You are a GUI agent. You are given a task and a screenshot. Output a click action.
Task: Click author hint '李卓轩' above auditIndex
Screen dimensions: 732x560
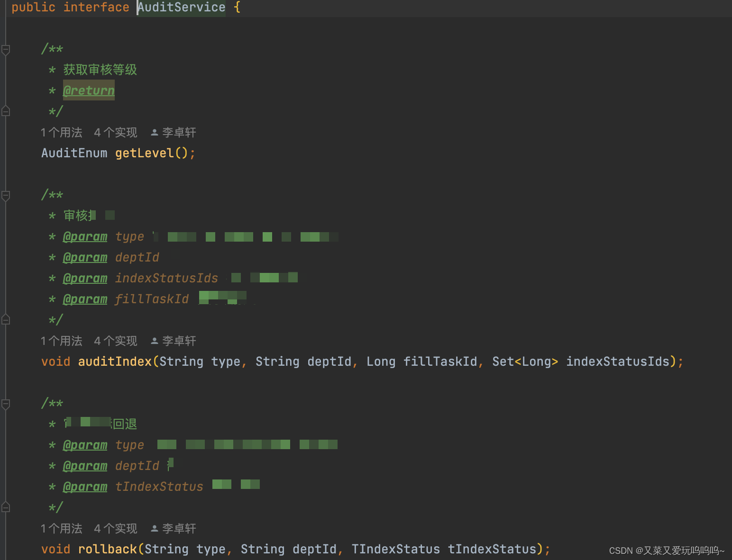pos(179,341)
